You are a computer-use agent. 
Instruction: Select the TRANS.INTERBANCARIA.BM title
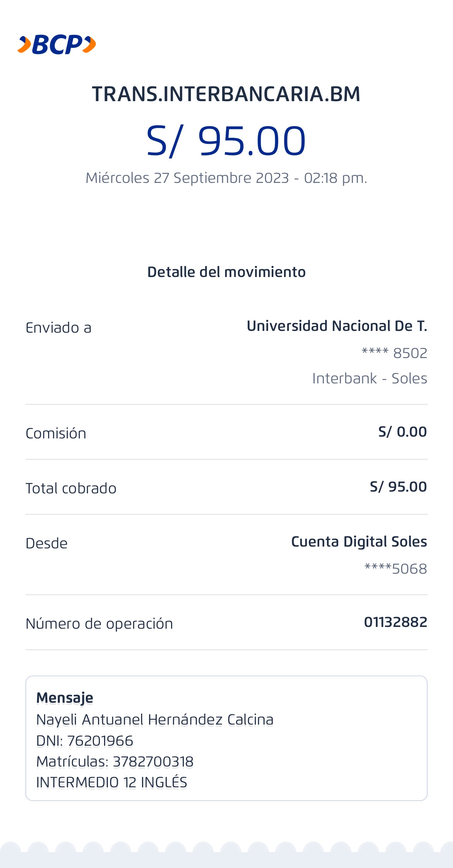(x=226, y=94)
